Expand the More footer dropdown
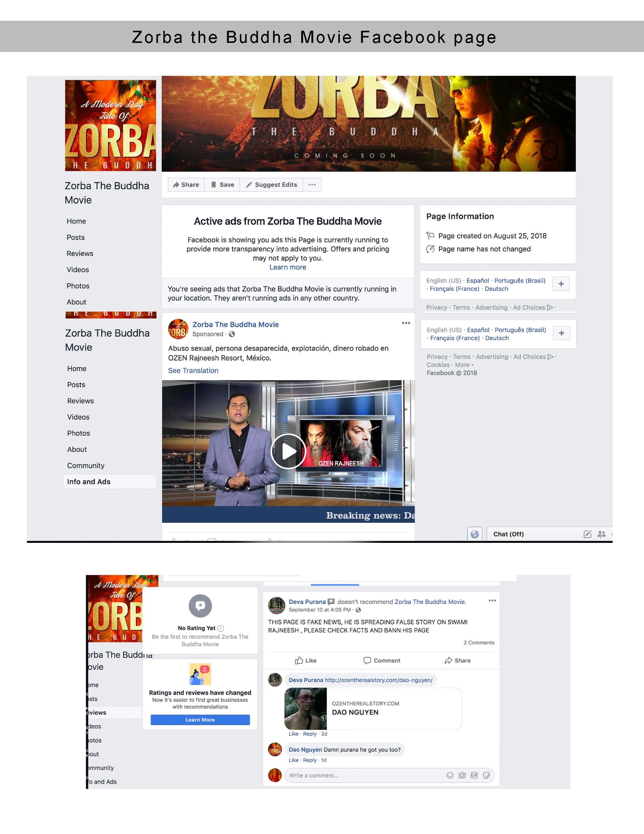The image size is (644, 834). tap(464, 365)
